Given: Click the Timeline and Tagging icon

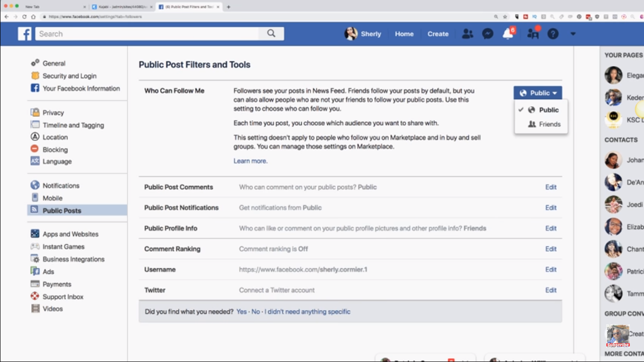Looking at the screenshot, I should click(x=35, y=125).
